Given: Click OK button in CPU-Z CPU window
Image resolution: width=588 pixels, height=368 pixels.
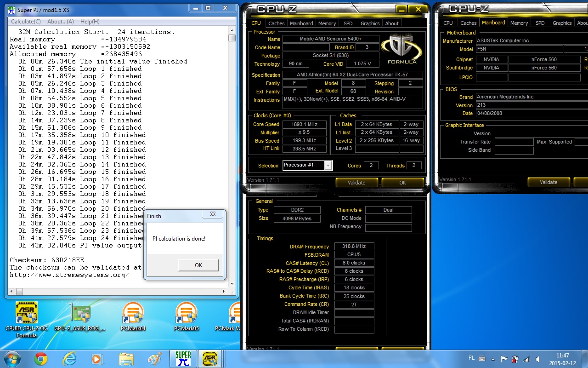Looking at the screenshot, I should coord(402,183).
